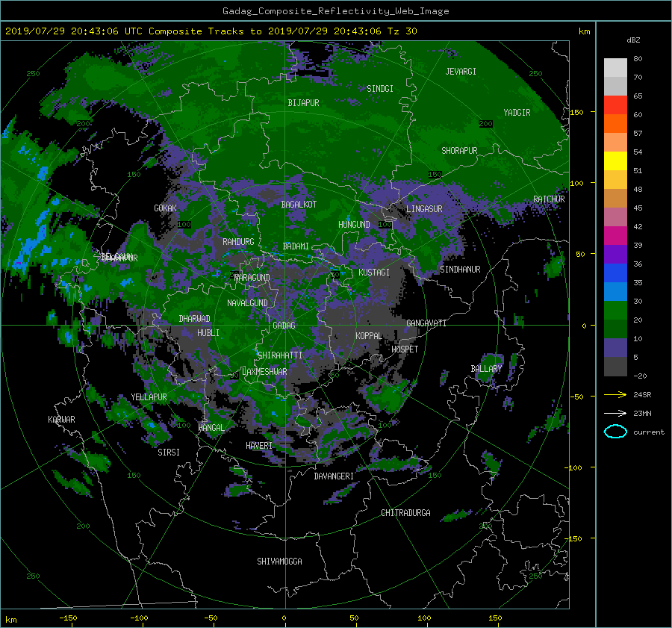The width and height of the screenshot is (672, 628).
Task: Click the white 23MN arrow legend icon
Action: [x=615, y=414]
